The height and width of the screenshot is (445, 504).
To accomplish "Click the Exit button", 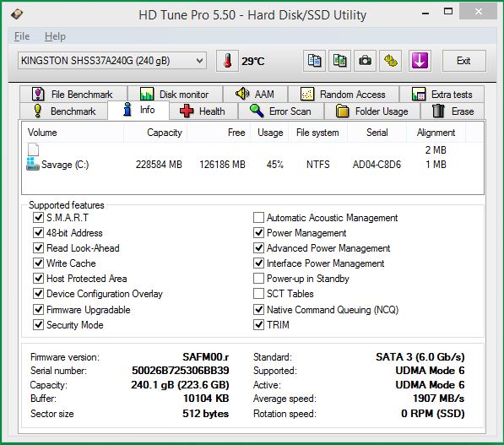I will point(463,61).
